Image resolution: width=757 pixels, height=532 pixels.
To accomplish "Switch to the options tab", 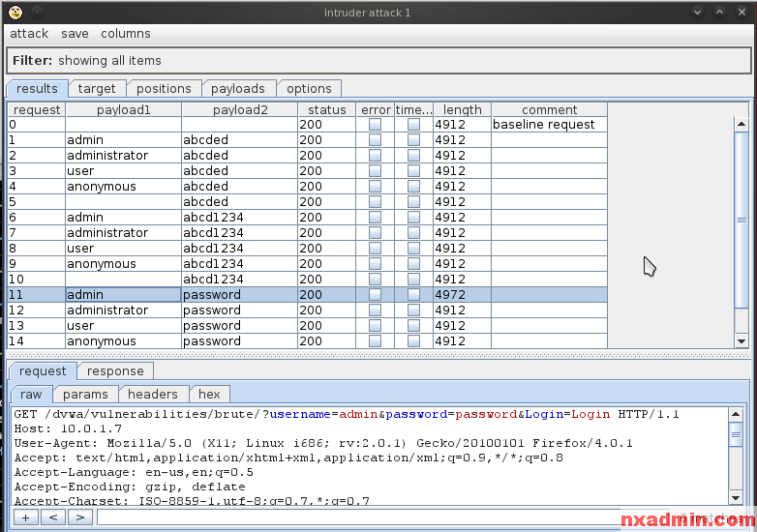I will [309, 89].
